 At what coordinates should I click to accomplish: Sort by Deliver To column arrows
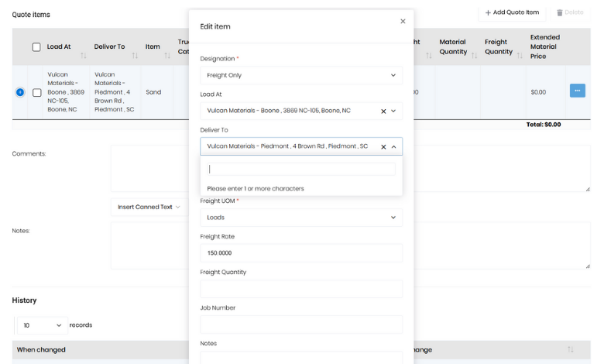135,55
